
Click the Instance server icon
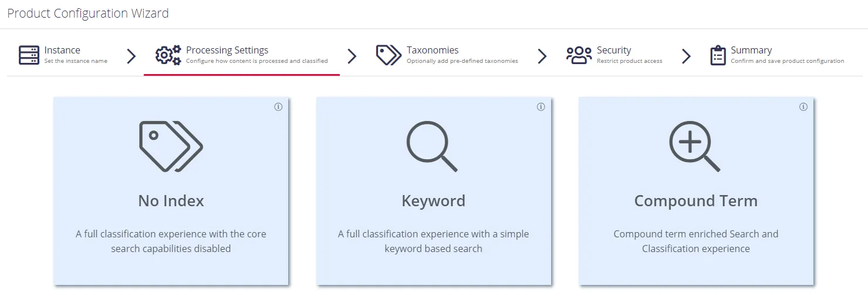(x=29, y=55)
